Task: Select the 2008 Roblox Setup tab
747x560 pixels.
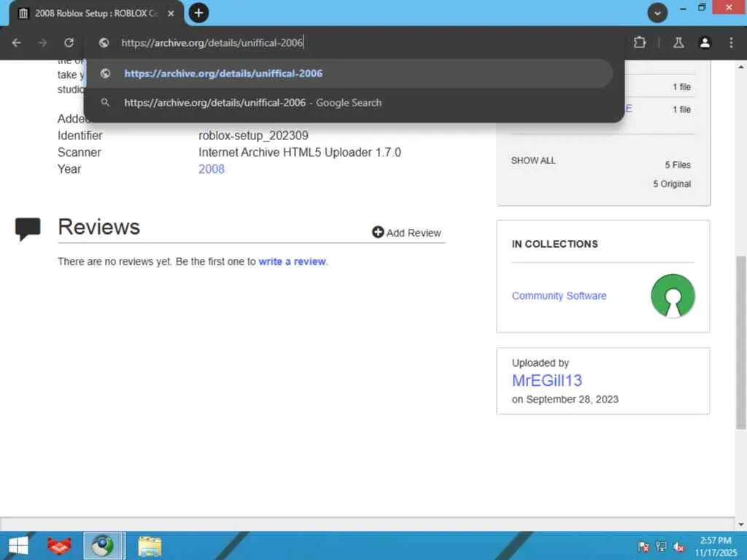Action: coord(96,13)
